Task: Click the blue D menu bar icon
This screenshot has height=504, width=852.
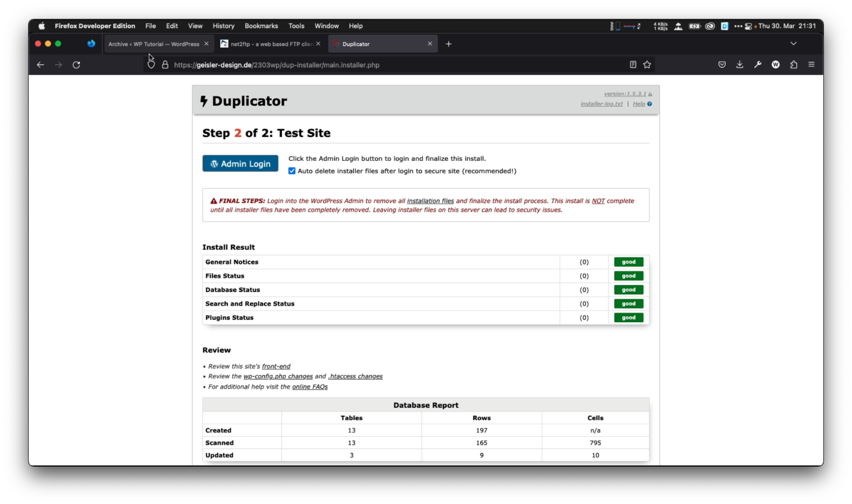Action: tap(724, 26)
